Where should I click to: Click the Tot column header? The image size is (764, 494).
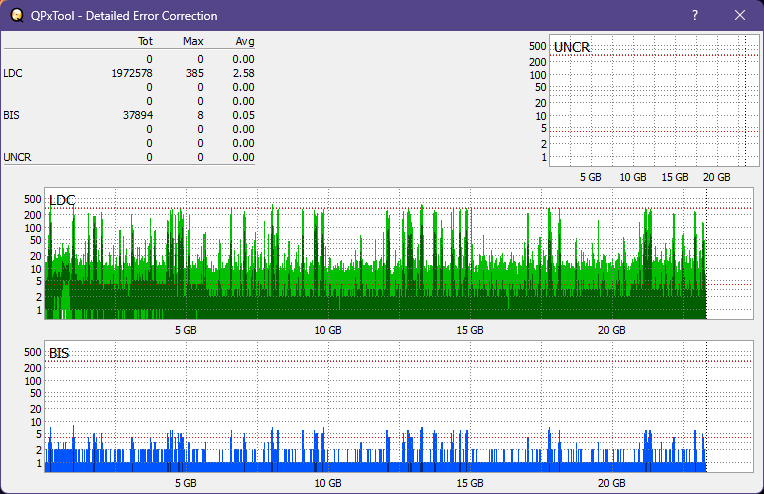[x=145, y=41]
